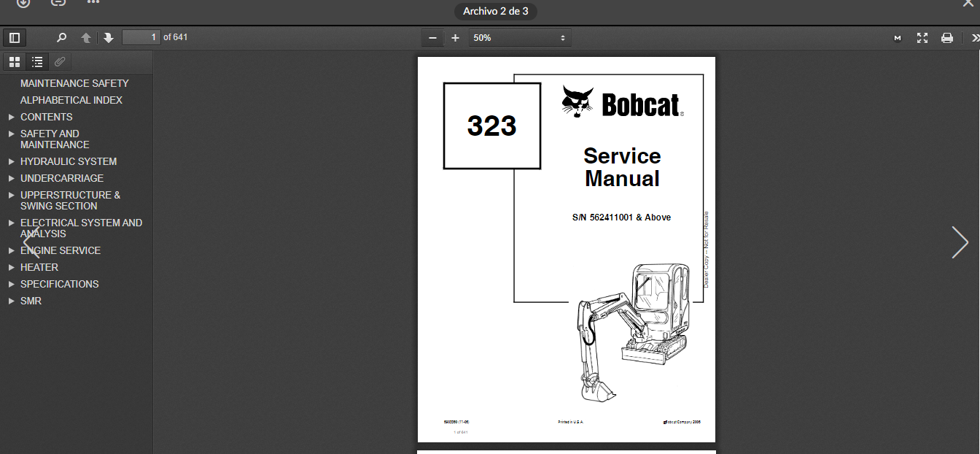Screen dimensions: 980x454
Task: Open ELECTRICAL SYSTEM AND ANALYSIS entry
Action: (x=82, y=228)
